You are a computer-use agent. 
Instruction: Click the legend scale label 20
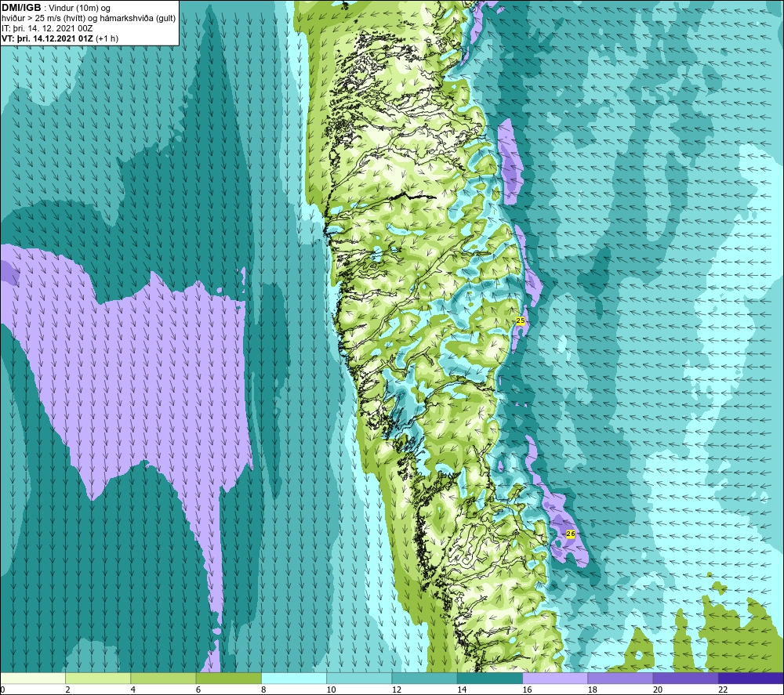(658, 690)
